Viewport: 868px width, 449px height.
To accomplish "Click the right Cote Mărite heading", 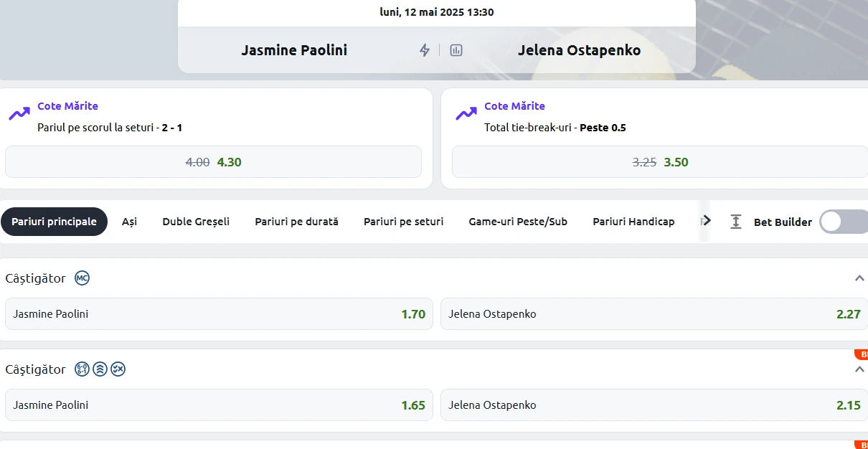I will click(x=514, y=106).
